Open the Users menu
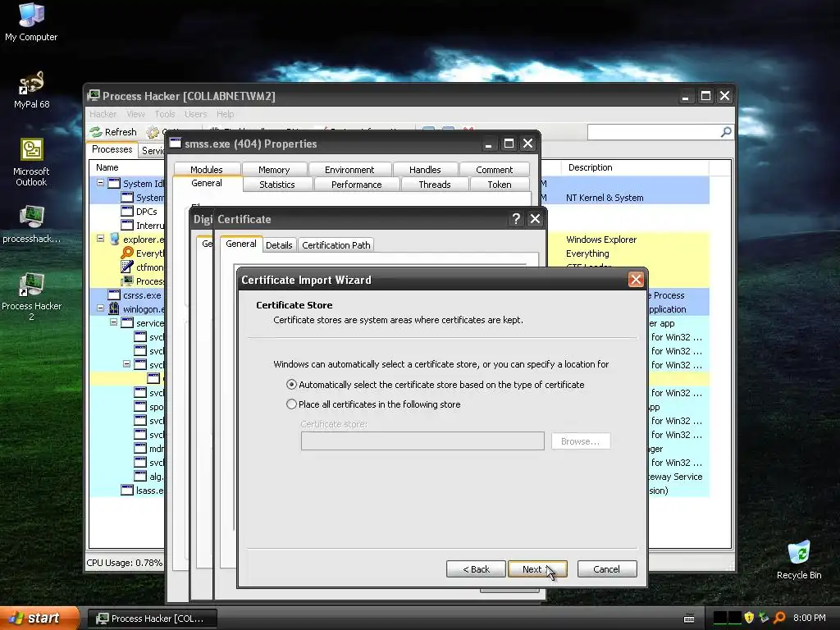The image size is (840, 630). pos(195,114)
